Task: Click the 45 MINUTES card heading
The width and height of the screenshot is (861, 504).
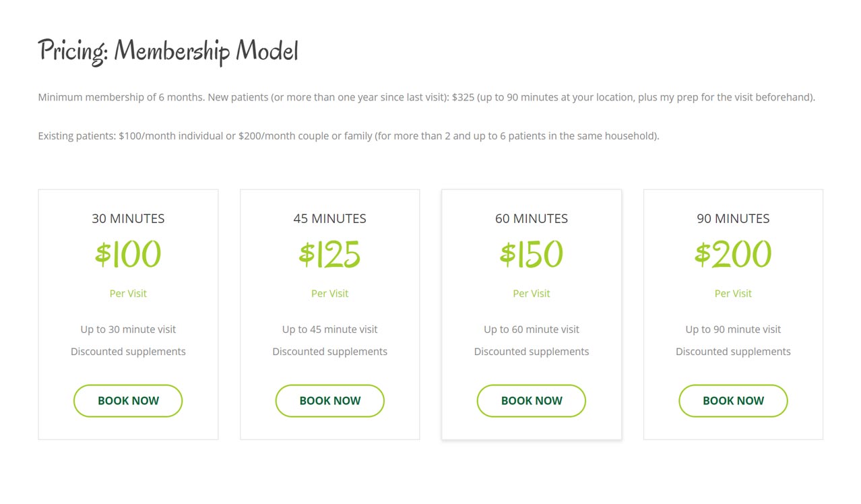Action: tap(329, 218)
